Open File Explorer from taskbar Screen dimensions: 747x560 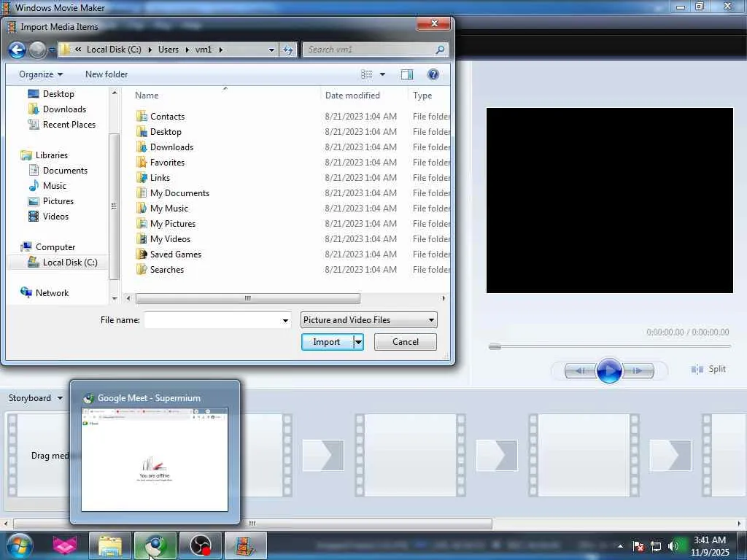click(x=110, y=545)
